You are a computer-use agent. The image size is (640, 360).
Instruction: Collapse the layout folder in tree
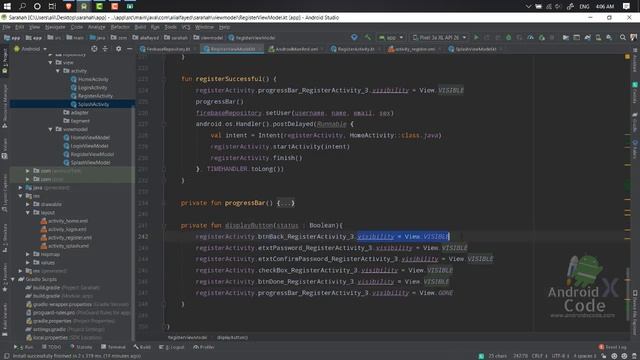[28, 213]
